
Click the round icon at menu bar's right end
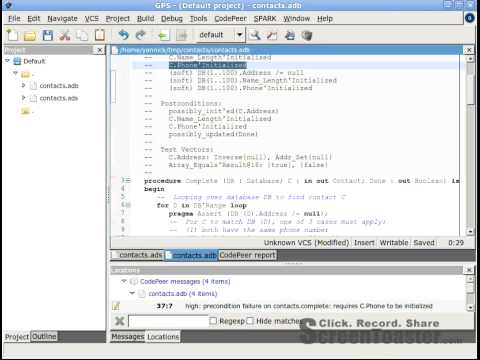click(x=470, y=18)
